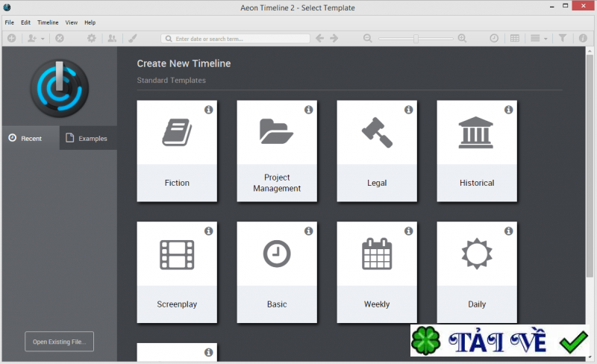
Task: Click the list grouping lines icon
Action: pyautogui.click(x=535, y=38)
